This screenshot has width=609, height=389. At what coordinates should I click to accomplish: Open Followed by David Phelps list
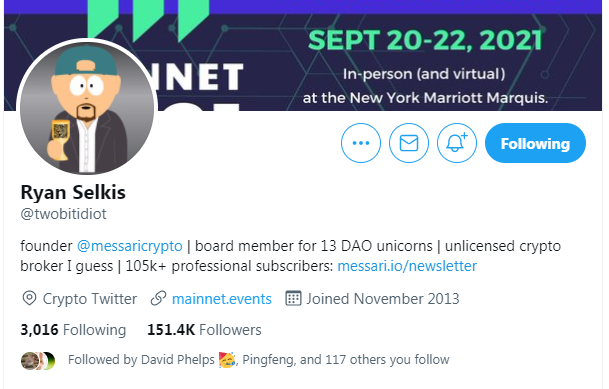click(259, 359)
